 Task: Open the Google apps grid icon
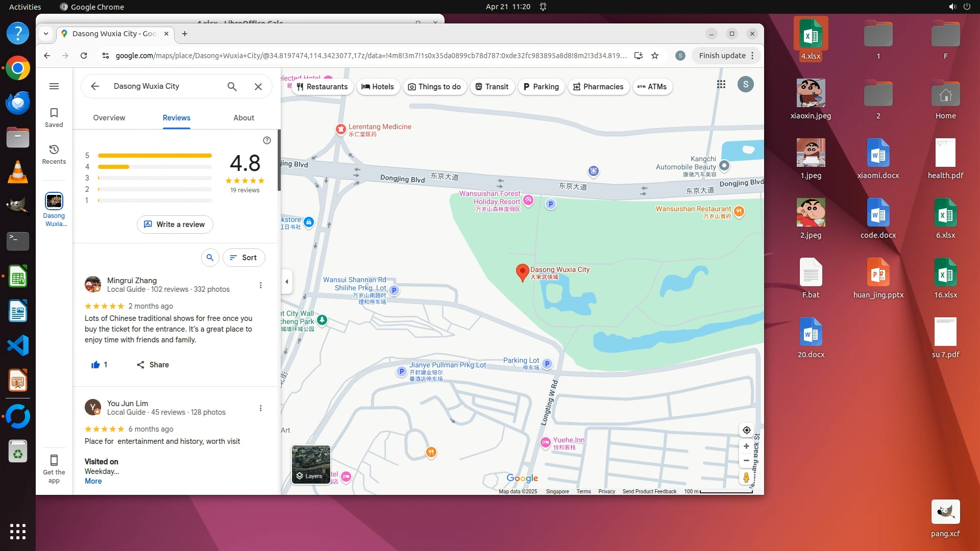pyautogui.click(x=721, y=85)
